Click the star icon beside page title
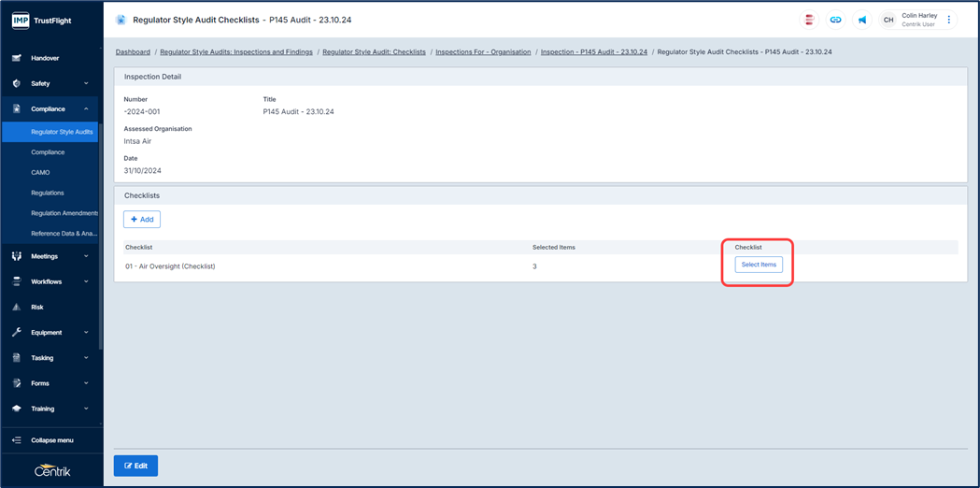This screenshot has height=488, width=980. tap(121, 20)
